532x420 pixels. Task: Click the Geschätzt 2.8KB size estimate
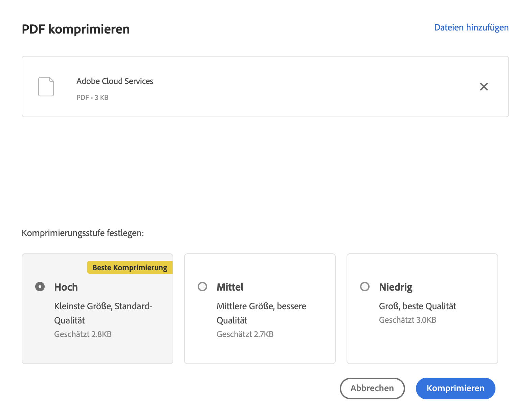[x=83, y=334]
